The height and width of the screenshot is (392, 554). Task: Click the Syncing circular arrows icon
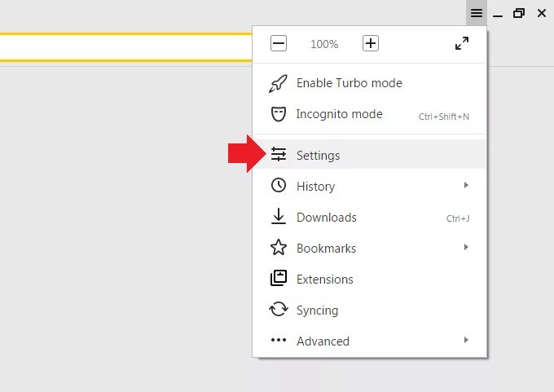[279, 309]
